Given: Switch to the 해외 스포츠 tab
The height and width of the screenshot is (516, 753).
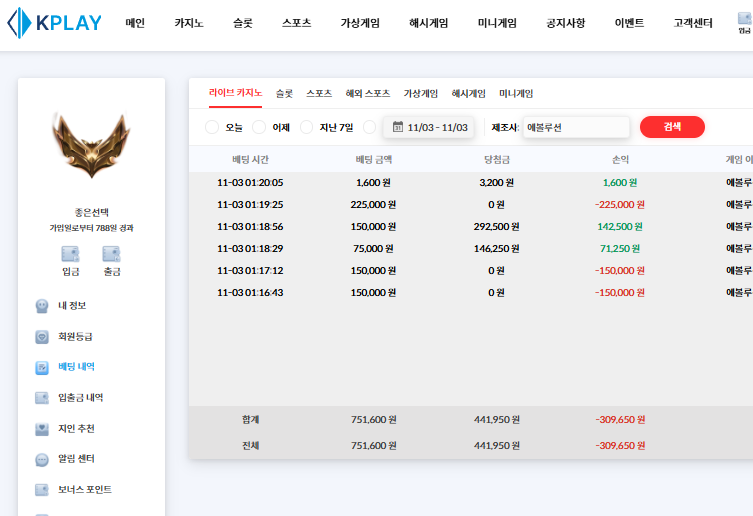Looking at the screenshot, I should [368, 94].
